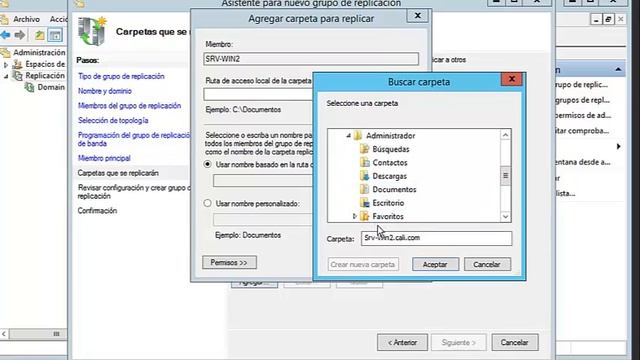Close the Buscar carpeta dialog

pyautogui.click(x=511, y=79)
